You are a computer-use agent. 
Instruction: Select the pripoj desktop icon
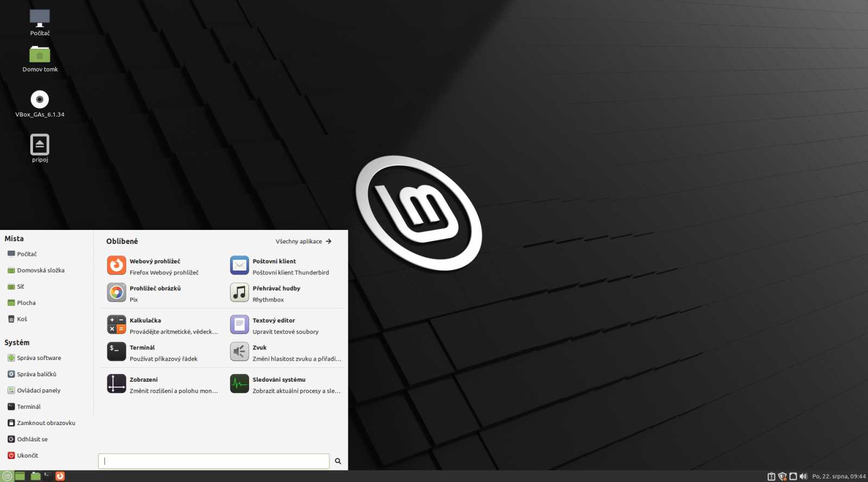tap(40, 148)
